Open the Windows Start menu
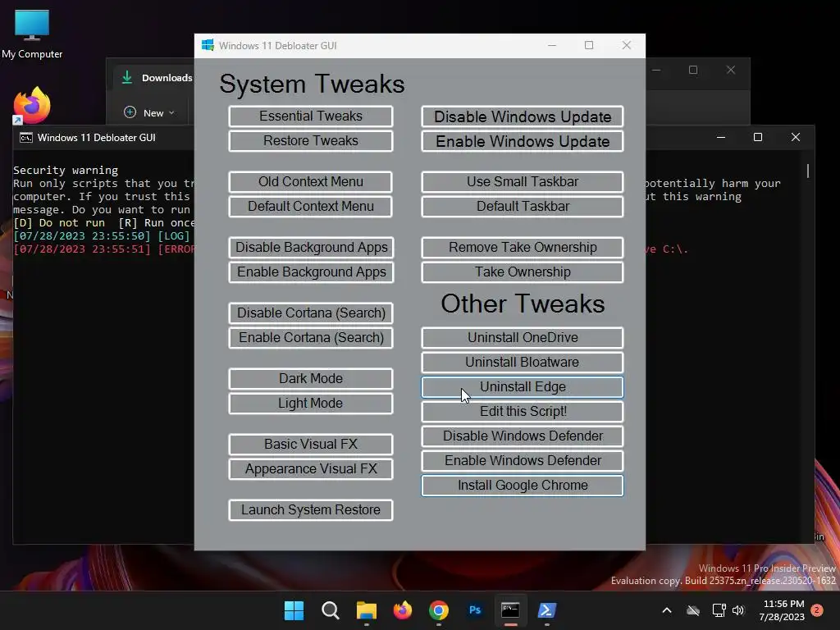Viewport: 840px width, 630px height. [x=294, y=610]
